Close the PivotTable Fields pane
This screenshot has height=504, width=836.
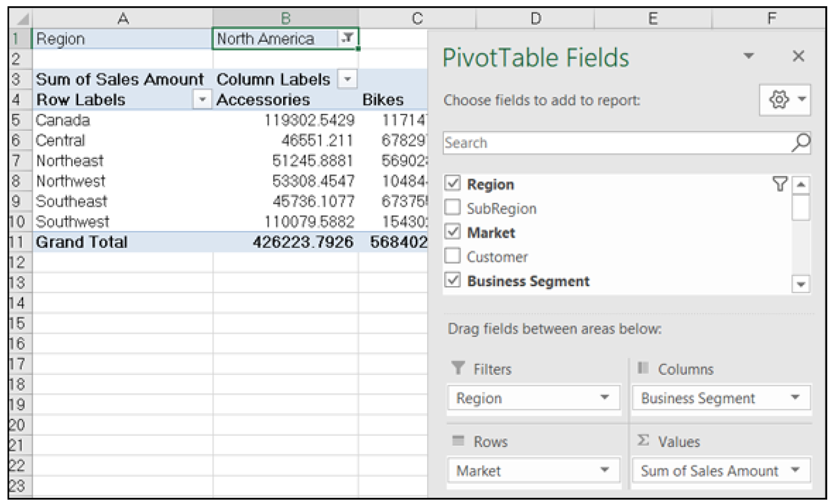(x=799, y=57)
